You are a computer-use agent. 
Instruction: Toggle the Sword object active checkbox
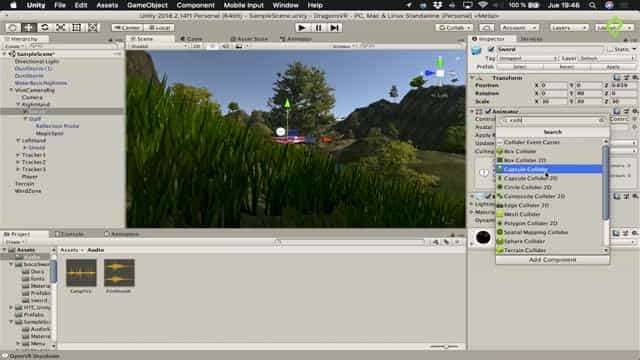[x=491, y=49]
